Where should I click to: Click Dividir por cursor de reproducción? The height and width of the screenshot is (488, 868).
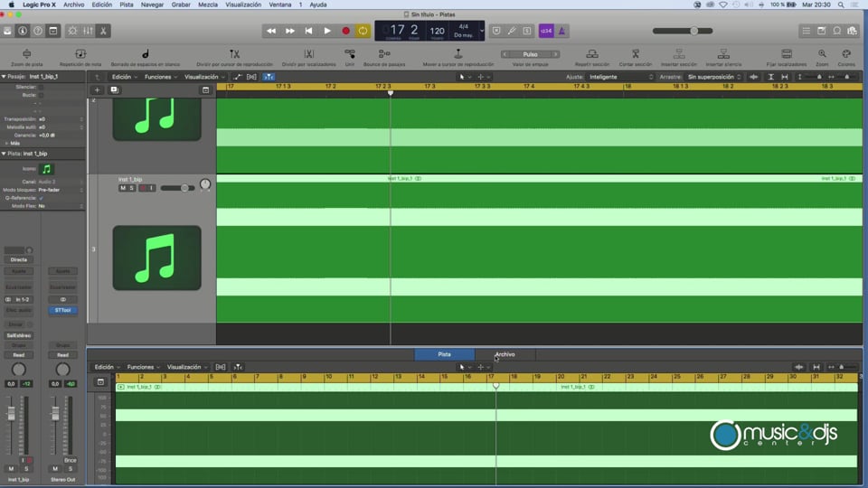tap(235, 57)
